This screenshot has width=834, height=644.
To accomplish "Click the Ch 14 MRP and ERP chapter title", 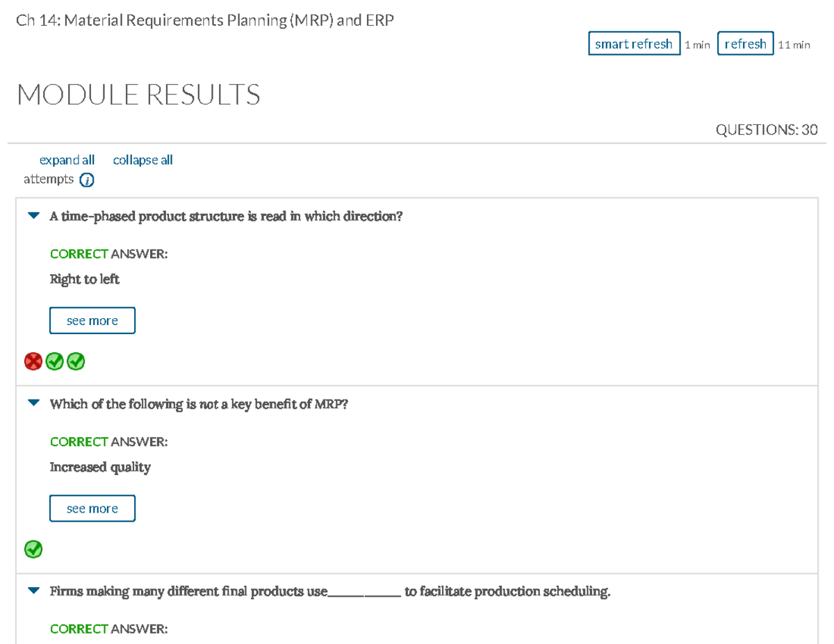I will pos(206,20).
